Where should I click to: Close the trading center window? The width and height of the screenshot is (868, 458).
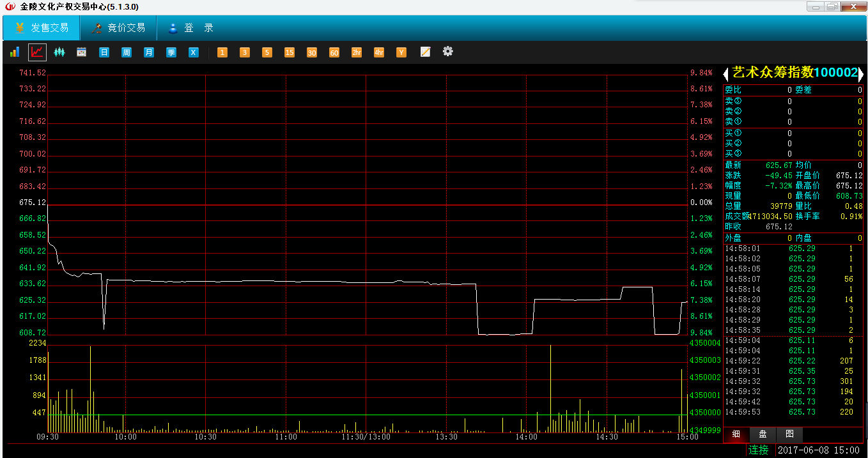(853, 6)
